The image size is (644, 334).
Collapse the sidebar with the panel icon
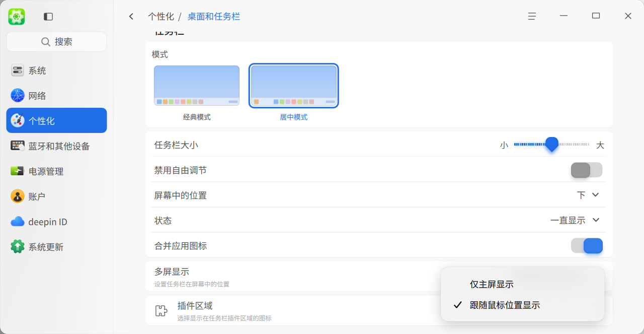(48, 17)
